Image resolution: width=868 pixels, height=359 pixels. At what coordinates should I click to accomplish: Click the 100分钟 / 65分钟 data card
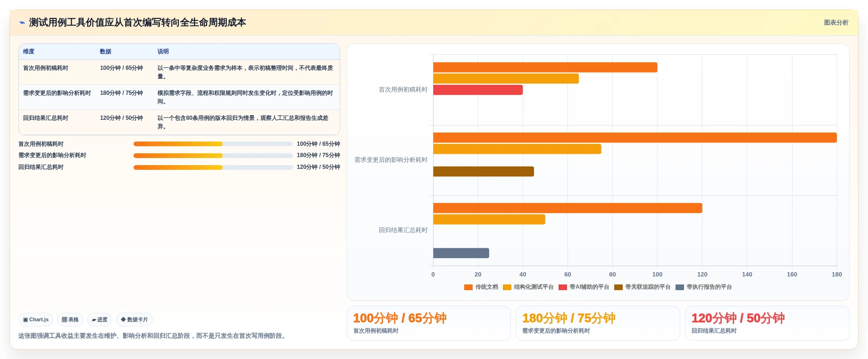coord(429,323)
